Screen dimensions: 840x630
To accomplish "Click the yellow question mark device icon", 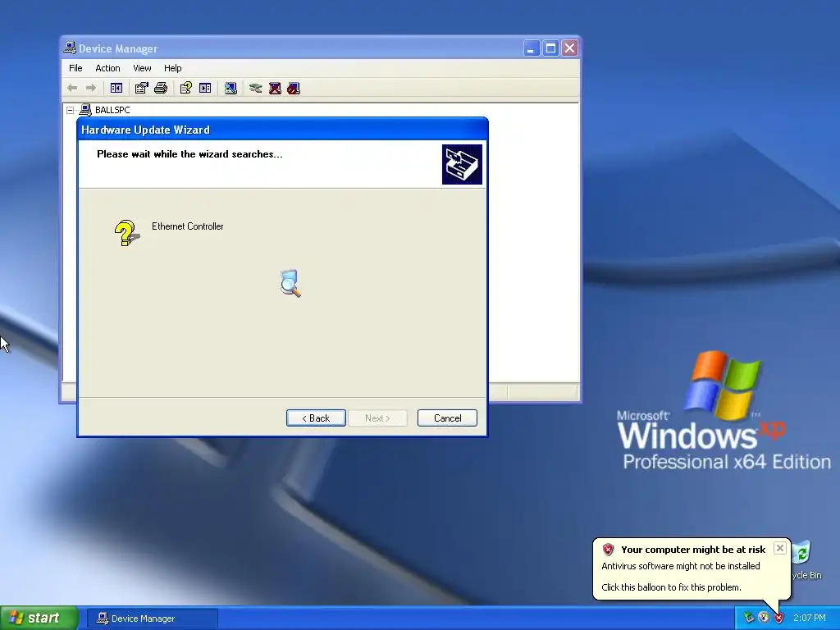I will (x=126, y=233).
